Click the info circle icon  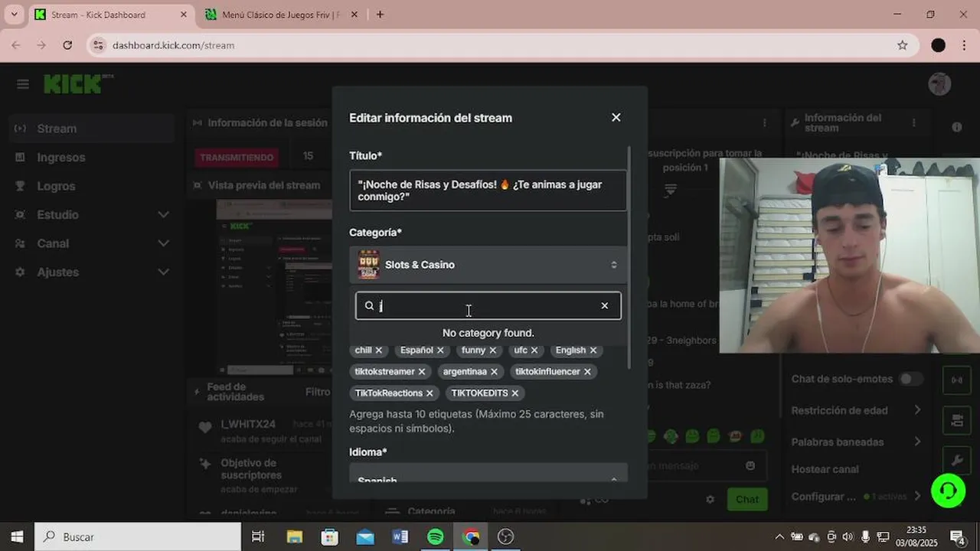coord(956,127)
